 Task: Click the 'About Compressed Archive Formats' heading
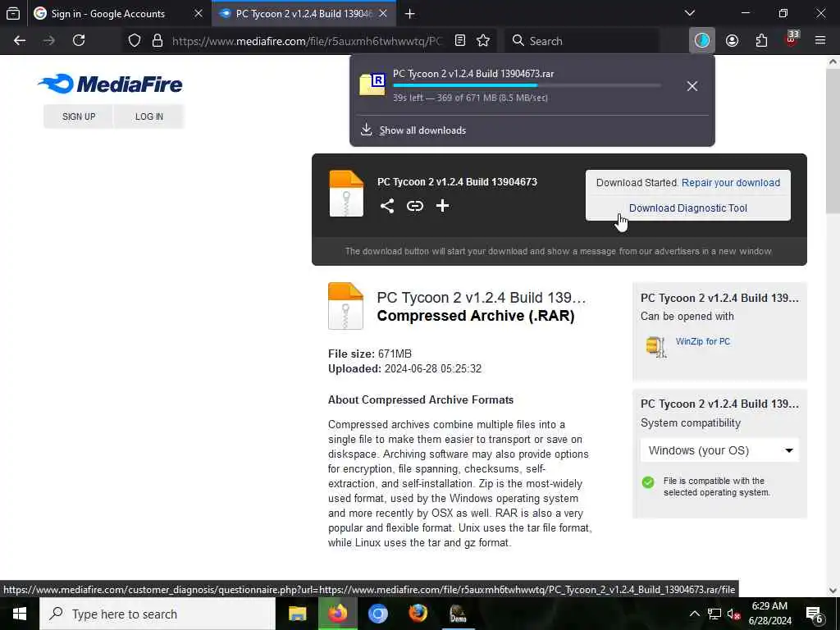point(421,399)
